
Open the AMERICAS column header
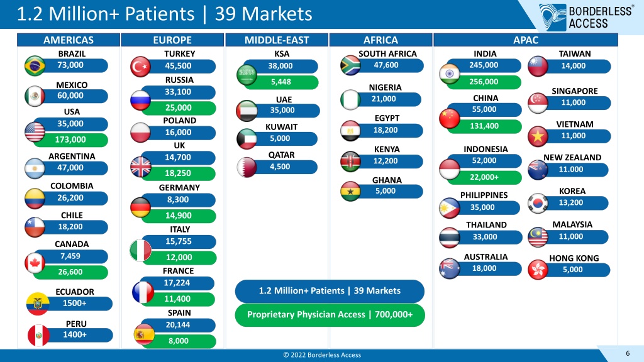69,40
